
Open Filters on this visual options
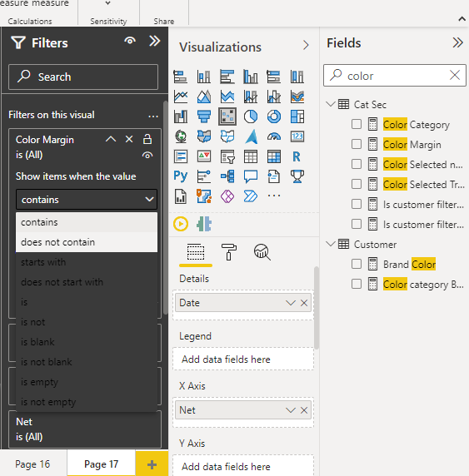point(153,117)
